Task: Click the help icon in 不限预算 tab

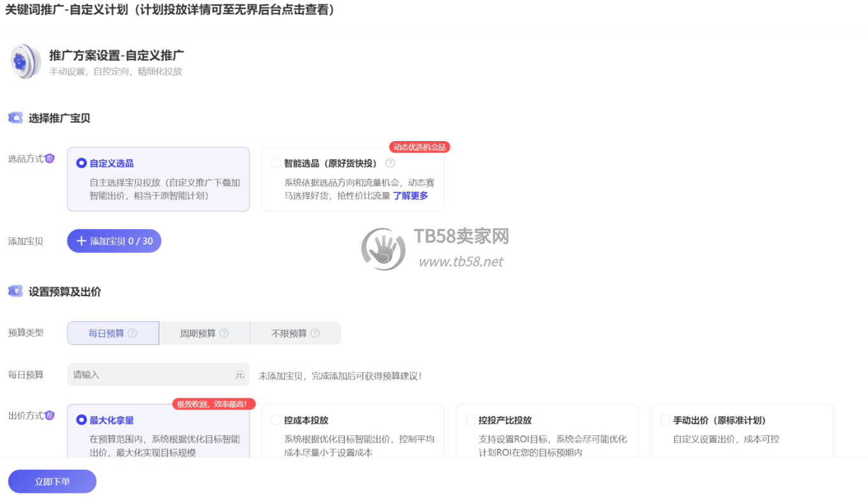Action: tap(315, 333)
